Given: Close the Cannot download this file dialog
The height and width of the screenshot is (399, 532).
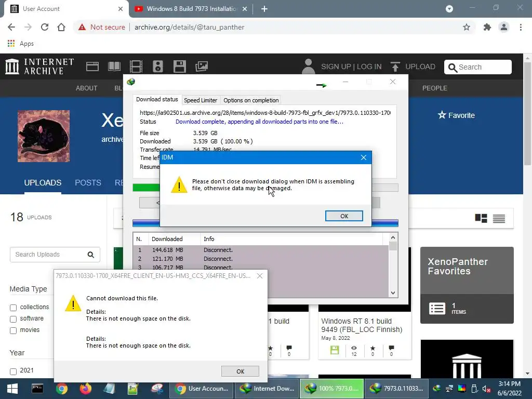Looking at the screenshot, I should point(260,276).
